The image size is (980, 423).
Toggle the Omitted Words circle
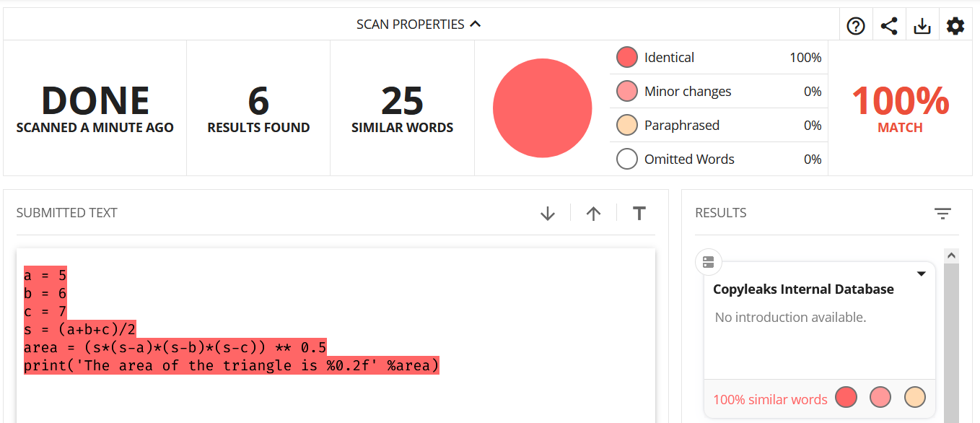click(627, 160)
